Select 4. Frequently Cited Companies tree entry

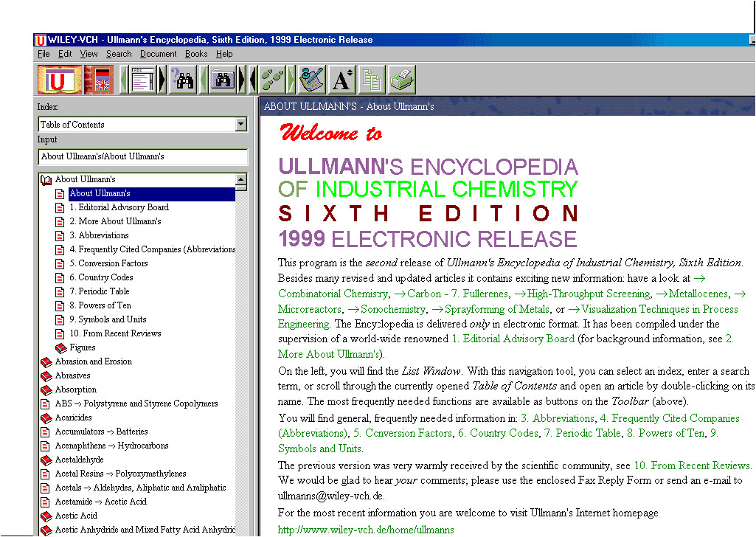point(153,249)
